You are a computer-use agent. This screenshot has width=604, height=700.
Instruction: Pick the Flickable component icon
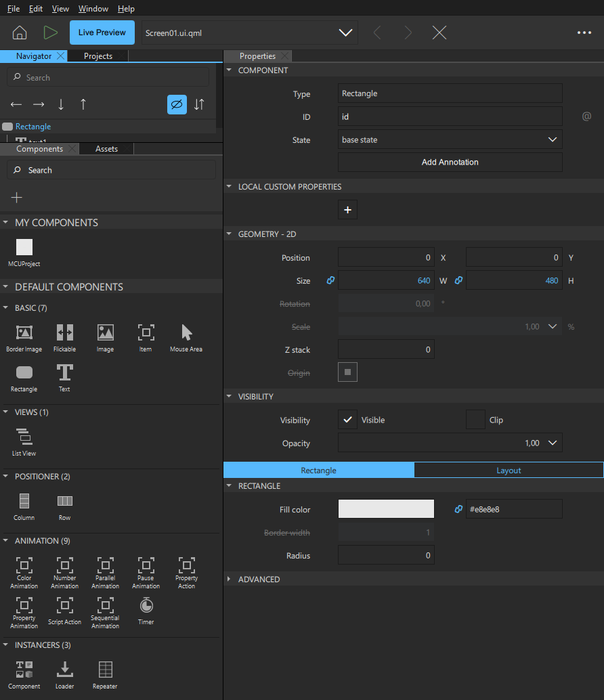[64, 332]
